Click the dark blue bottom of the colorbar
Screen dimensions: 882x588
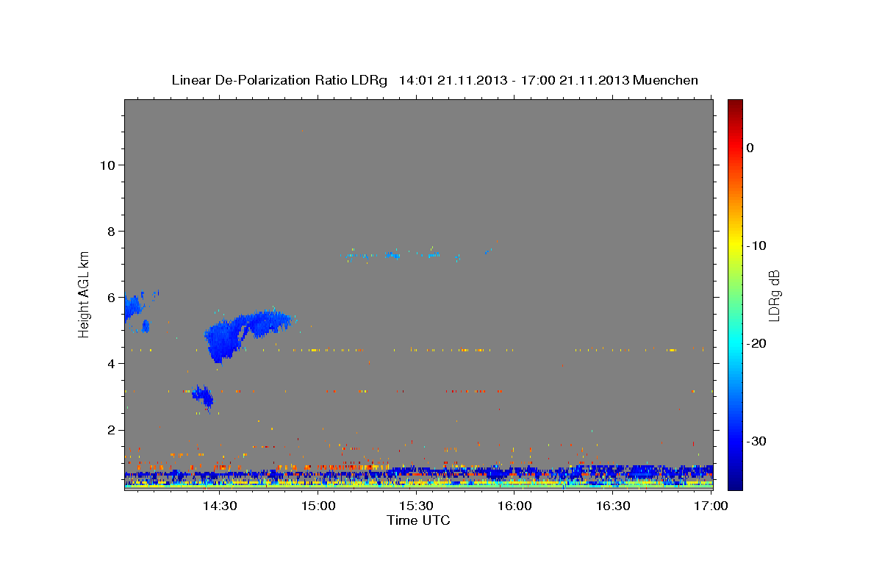(735, 481)
